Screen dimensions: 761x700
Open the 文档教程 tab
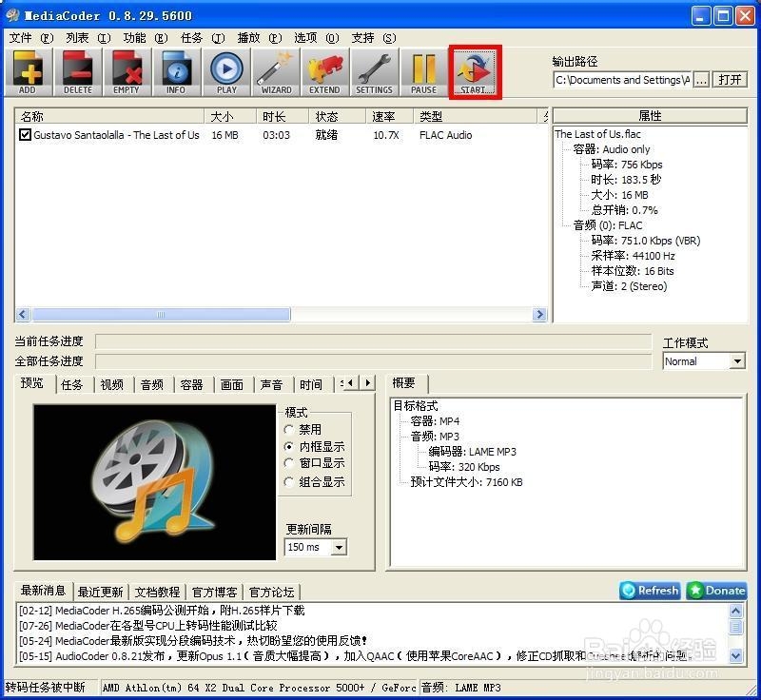coord(157,593)
